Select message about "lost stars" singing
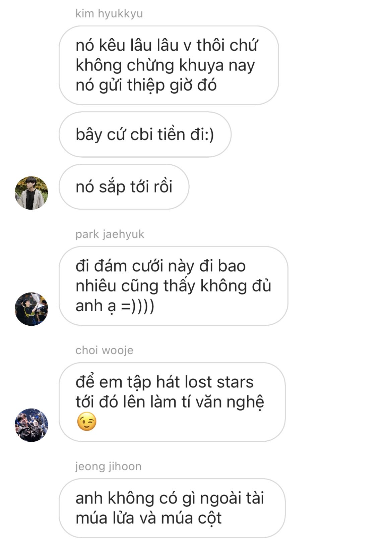This screenshot has height=543, width=392. click(x=172, y=402)
